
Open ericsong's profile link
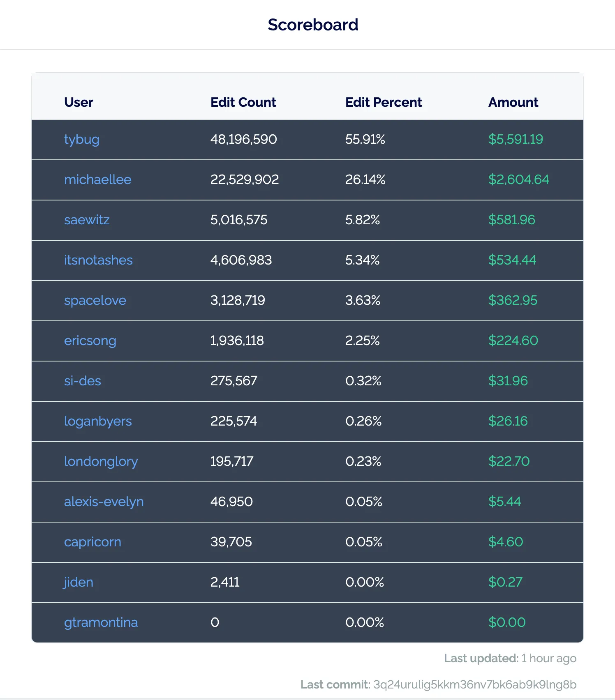pyautogui.click(x=90, y=341)
